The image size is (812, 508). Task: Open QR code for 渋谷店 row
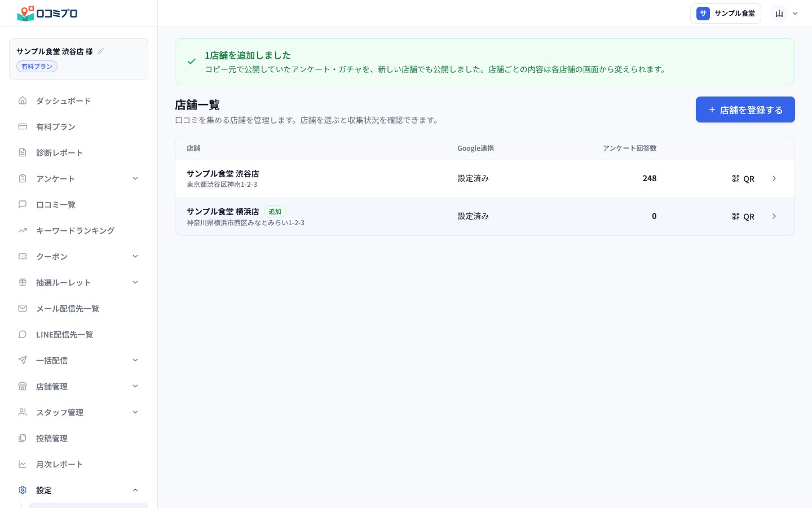click(x=743, y=178)
